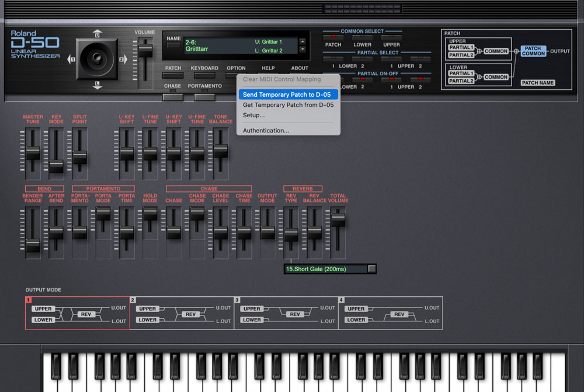Open Authentication... from the option menu
Screen dimensions: 584x392
(x=288, y=131)
